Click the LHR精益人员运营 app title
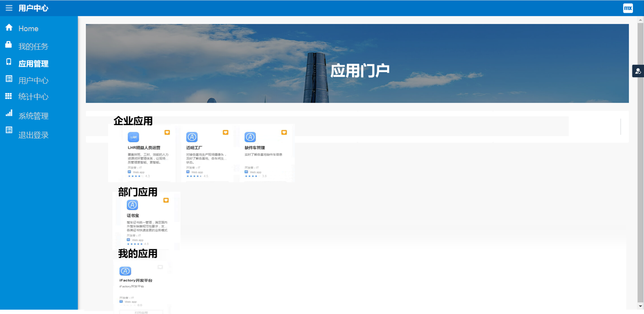 (x=144, y=148)
